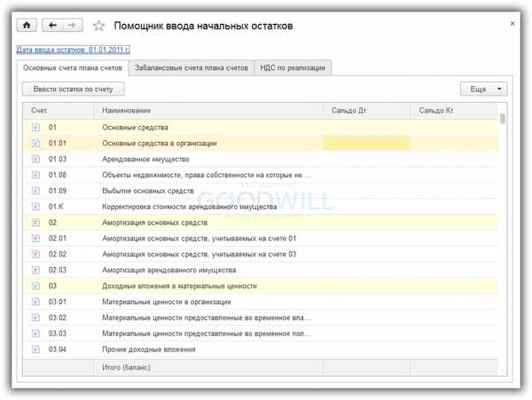Click account icon for row 03.02
The height and width of the screenshot is (400, 532).
[35, 318]
